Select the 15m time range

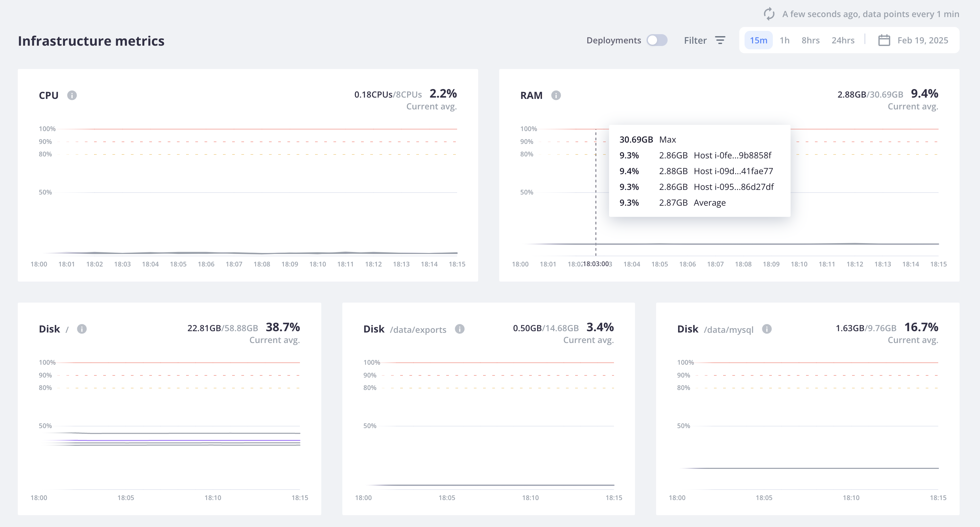point(758,40)
